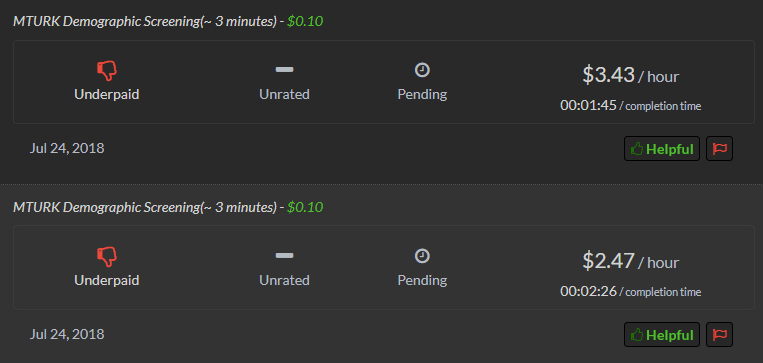Click the green $0.10 reward in first title
763x363 pixels.
[305, 21]
